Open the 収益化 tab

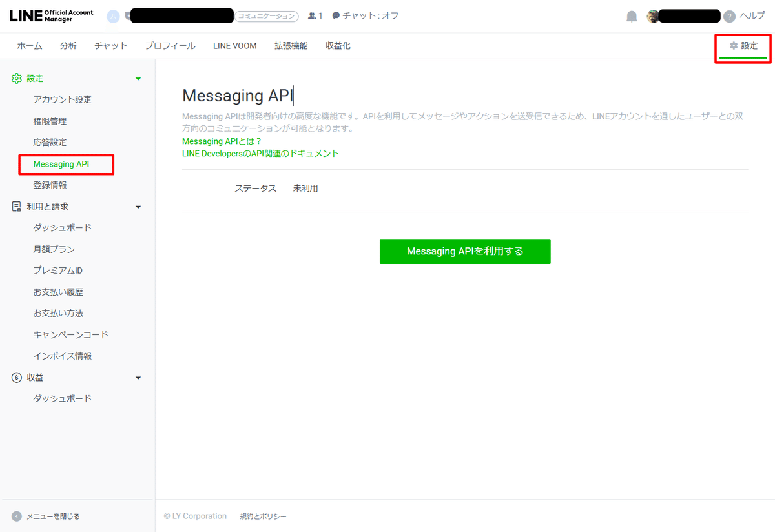[x=338, y=46]
